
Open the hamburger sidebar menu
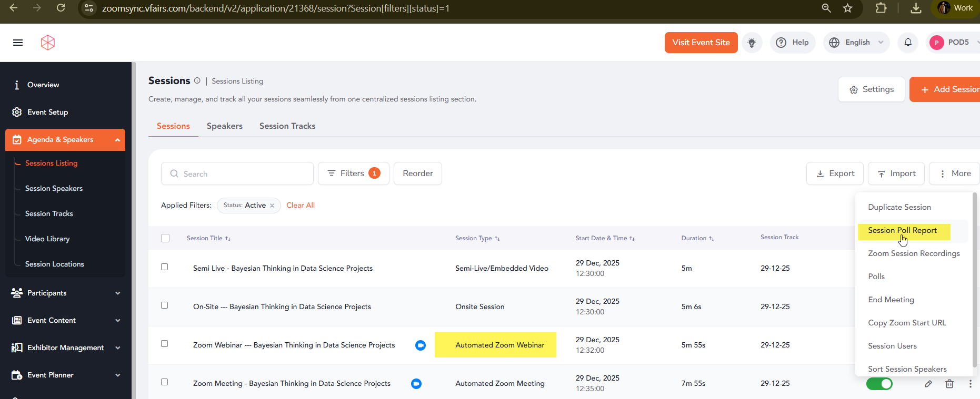18,43
